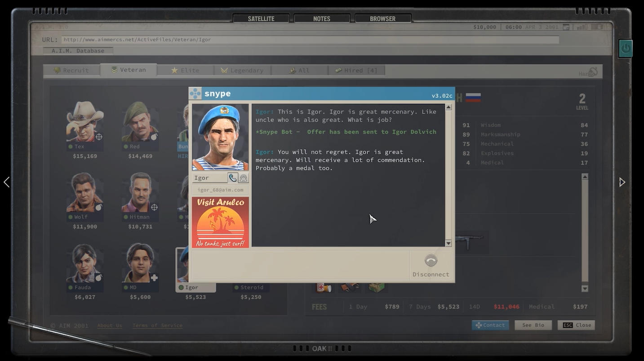Click the snype logo in the title bar

195,94
